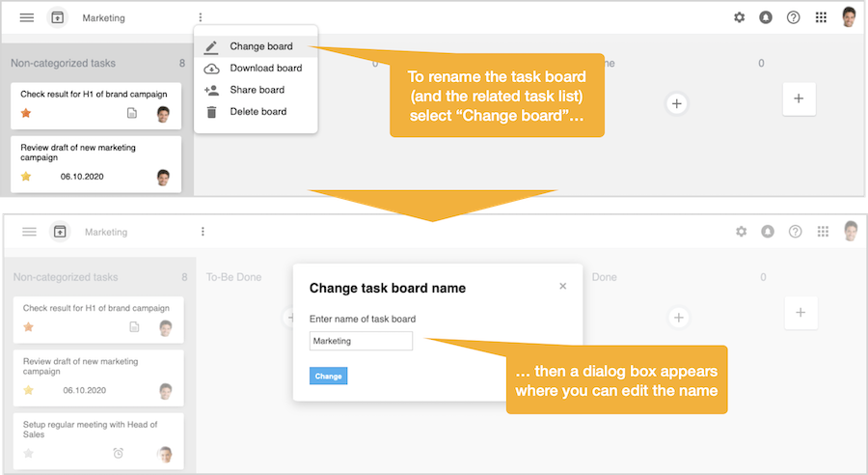This screenshot has height=475, width=868.
Task: Open note icon on top 'Check result for H1' card
Action: (x=132, y=113)
